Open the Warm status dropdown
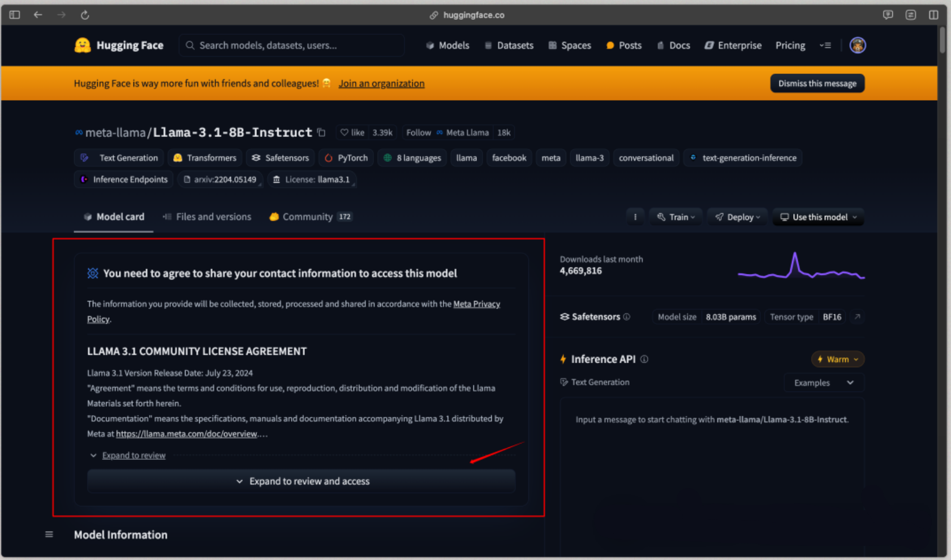 [837, 359]
